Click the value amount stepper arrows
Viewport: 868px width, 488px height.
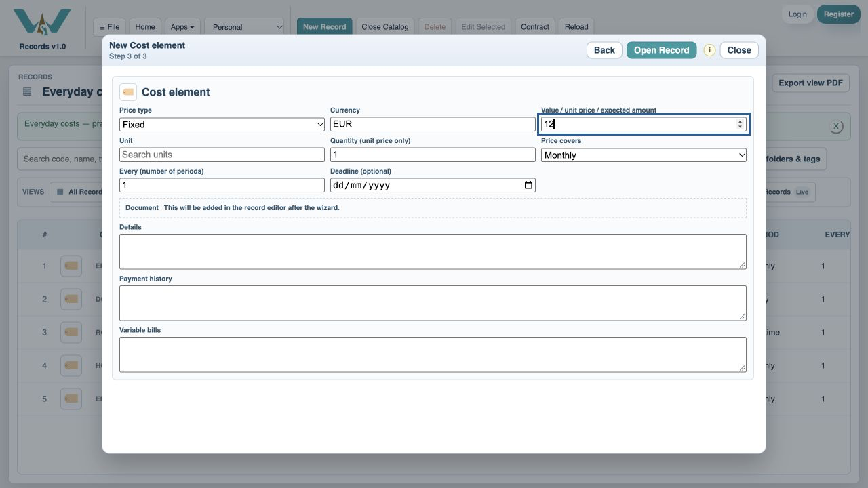click(x=740, y=125)
